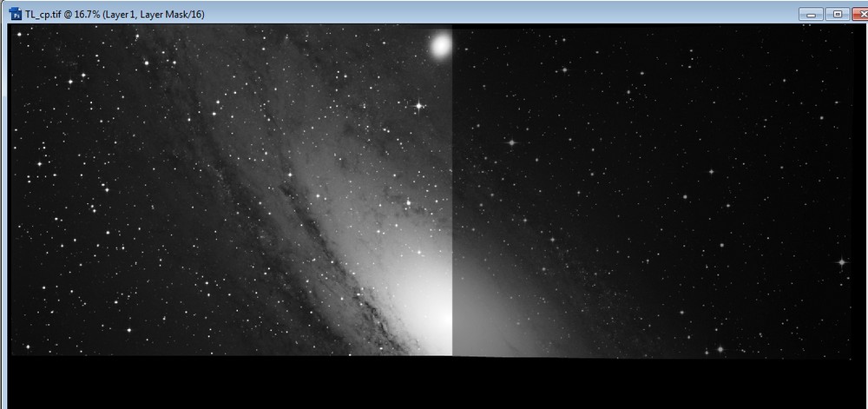
Task: Click the spiked star near the right image edge
Action: point(841,261)
